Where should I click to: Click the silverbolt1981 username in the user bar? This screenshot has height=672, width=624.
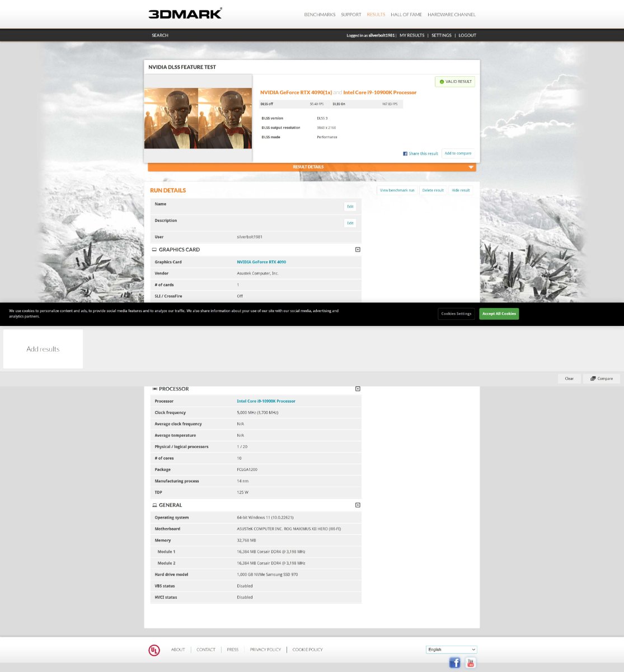coord(382,35)
